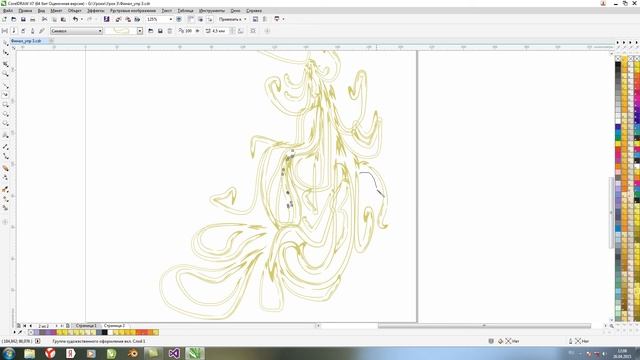Viewport: 640px width, 360px height.
Task: Create a new document from toolbar
Action: (4, 19)
